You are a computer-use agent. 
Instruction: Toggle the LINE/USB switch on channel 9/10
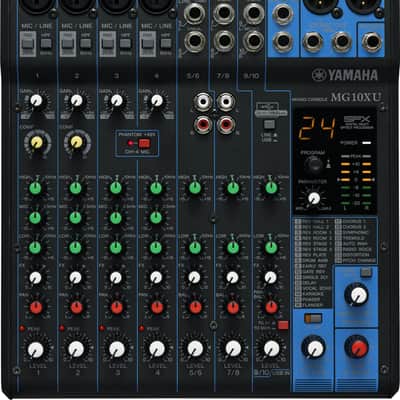click(x=269, y=125)
